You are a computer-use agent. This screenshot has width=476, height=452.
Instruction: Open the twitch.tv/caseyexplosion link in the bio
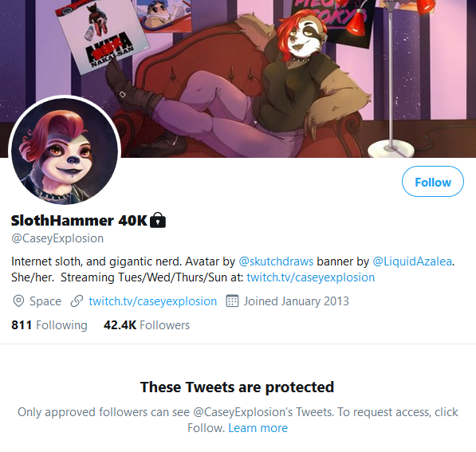point(310,277)
